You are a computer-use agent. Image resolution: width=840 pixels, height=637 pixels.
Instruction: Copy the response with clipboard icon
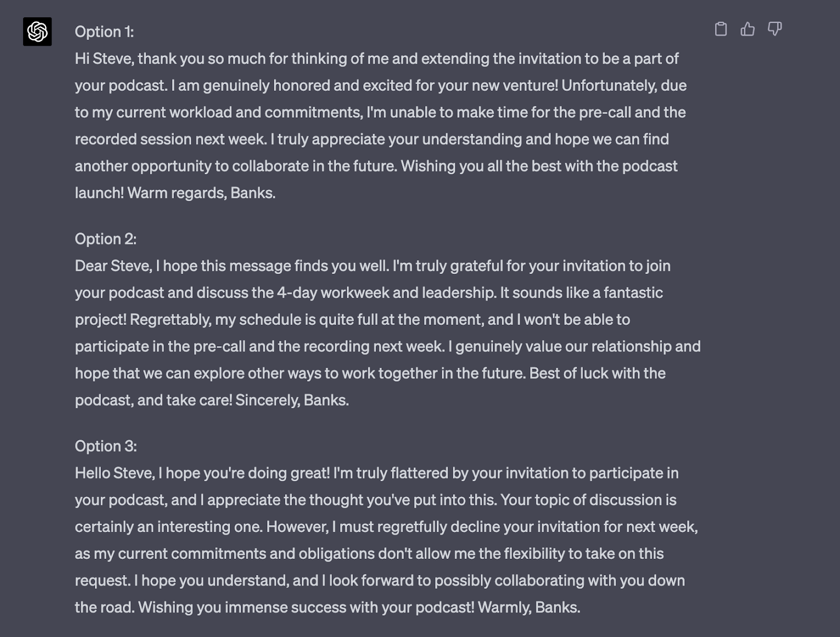click(721, 29)
